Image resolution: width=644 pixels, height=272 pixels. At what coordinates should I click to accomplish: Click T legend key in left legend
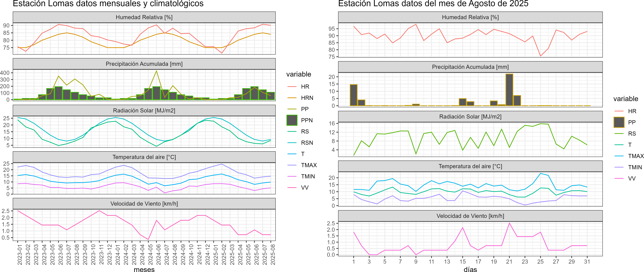point(292,154)
